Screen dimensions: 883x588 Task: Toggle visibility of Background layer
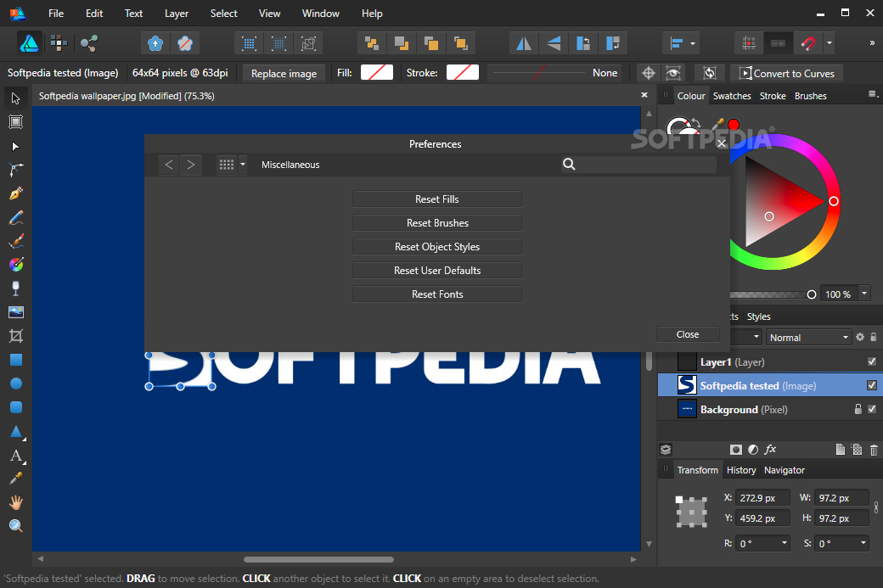tap(872, 409)
